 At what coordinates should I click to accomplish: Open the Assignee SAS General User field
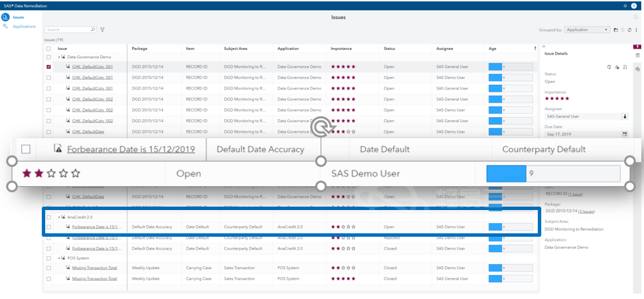(x=583, y=116)
